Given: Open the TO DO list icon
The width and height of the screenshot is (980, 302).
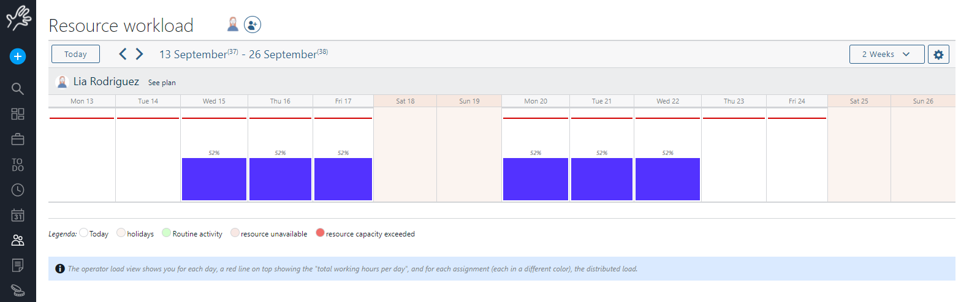Looking at the screenshot, I should click(18, 165).
